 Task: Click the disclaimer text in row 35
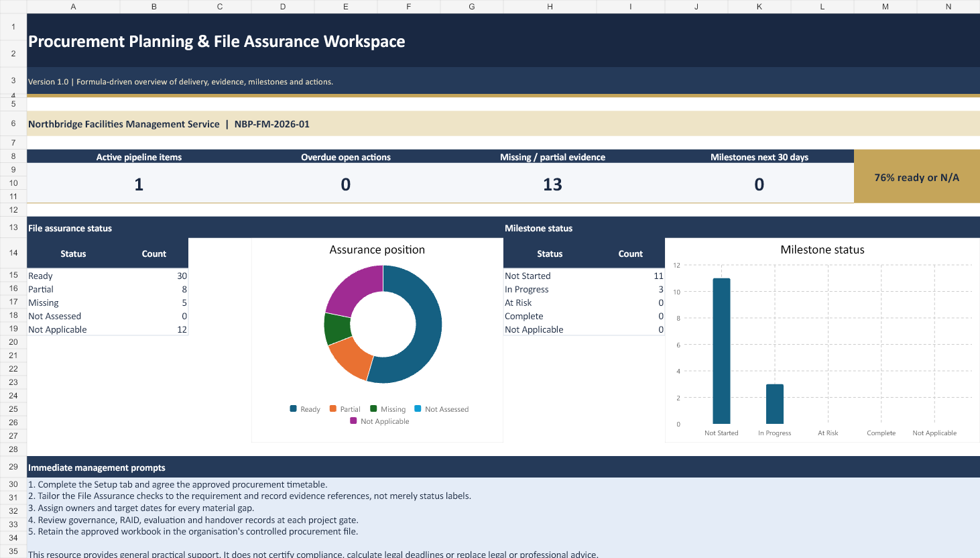tap(313, 554)
